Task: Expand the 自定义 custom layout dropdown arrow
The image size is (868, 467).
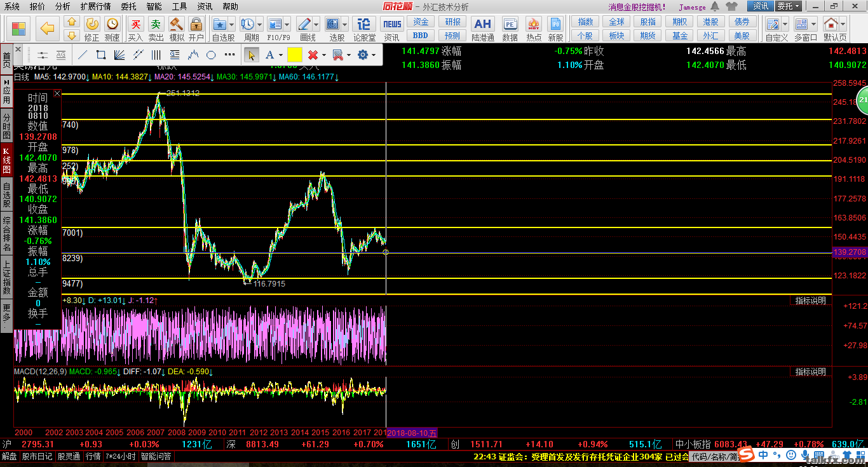Action: pos(785,24)
